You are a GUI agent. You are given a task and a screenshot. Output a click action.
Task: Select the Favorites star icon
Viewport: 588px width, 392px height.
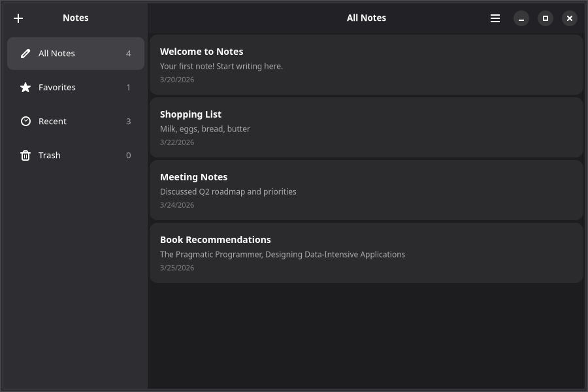pos(25,88)
